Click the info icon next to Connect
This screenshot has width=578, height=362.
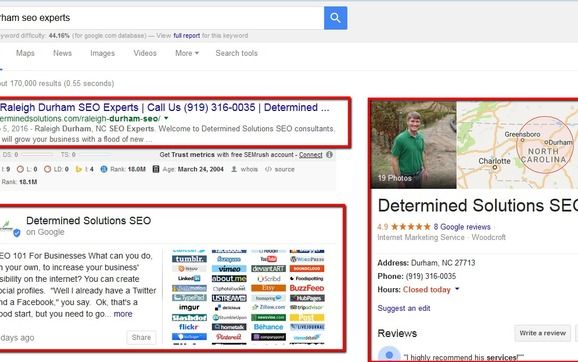point(330,155)
